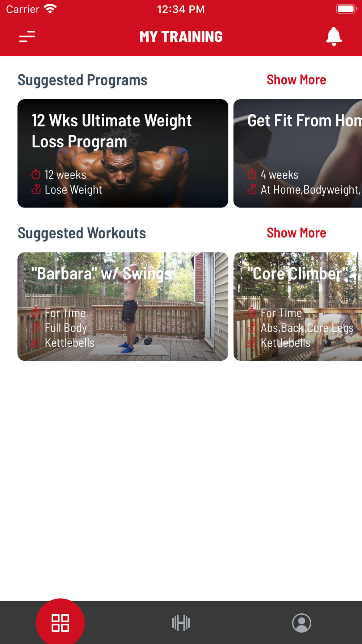Tap stopwatch icon in Barbara workout card
The image size is (362, 644).
point(36,313)
